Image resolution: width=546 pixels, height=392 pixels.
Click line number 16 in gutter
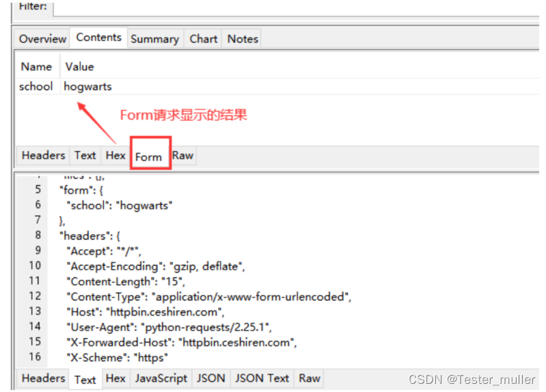tap(35, 357)
